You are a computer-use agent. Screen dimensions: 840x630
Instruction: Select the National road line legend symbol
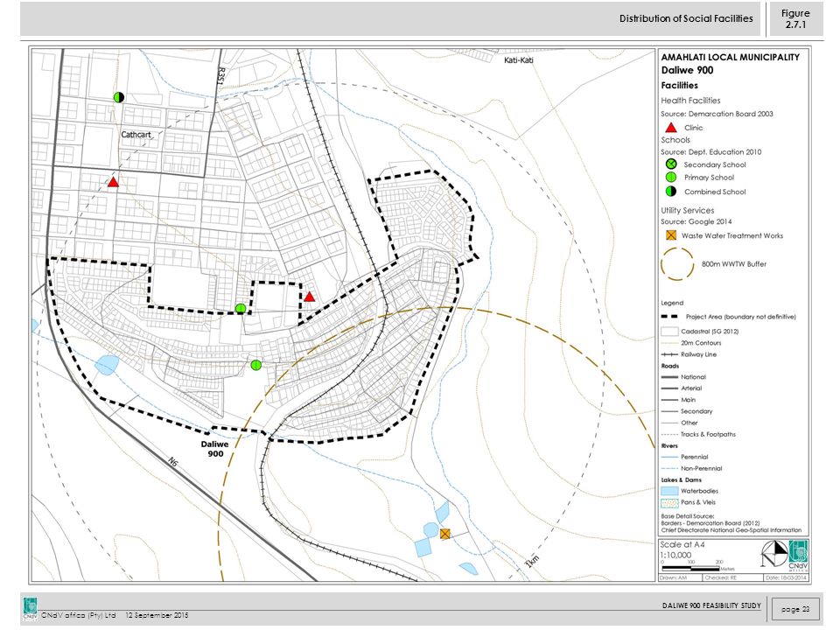pyautogui.click(x=669, y=377)
